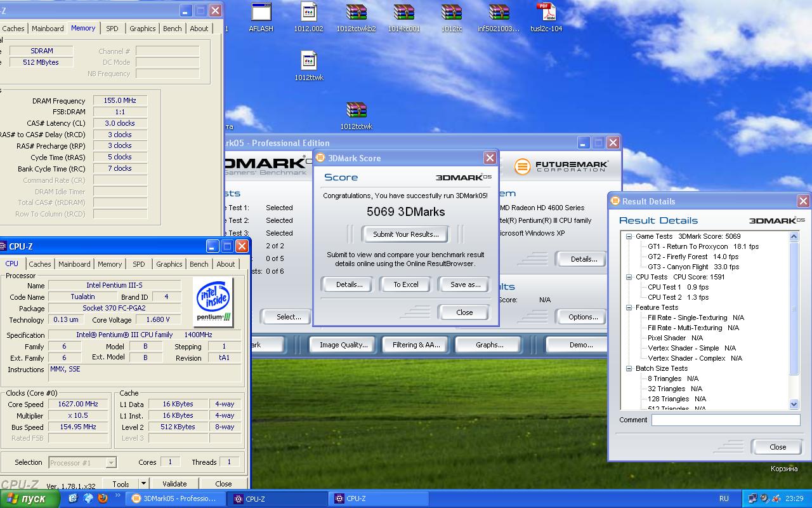Open SPD tab in the upper CPU-Z window

pyautogui.click(x=112, y=29)
